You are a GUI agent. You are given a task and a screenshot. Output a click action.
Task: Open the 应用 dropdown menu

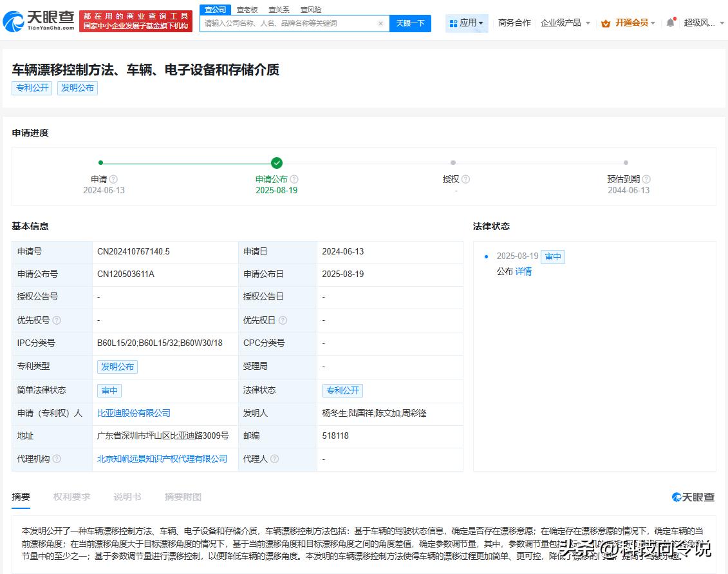(x=467, y=23)
